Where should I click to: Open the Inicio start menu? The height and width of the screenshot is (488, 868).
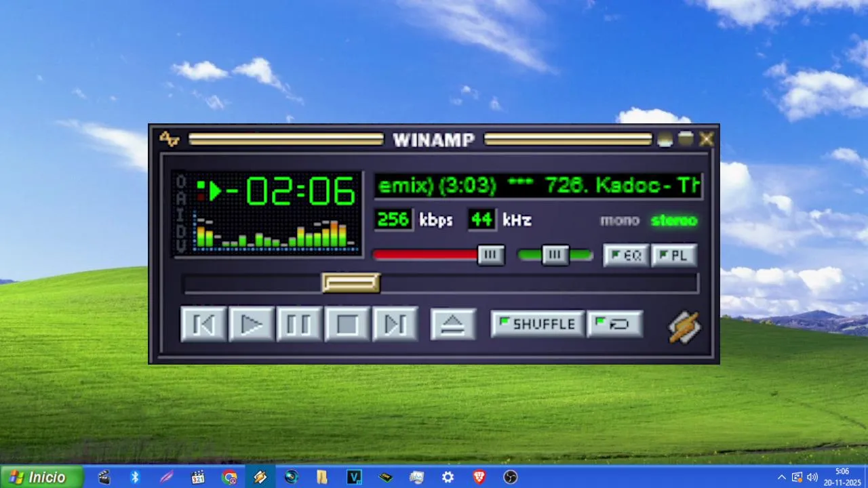pos(41,477)
